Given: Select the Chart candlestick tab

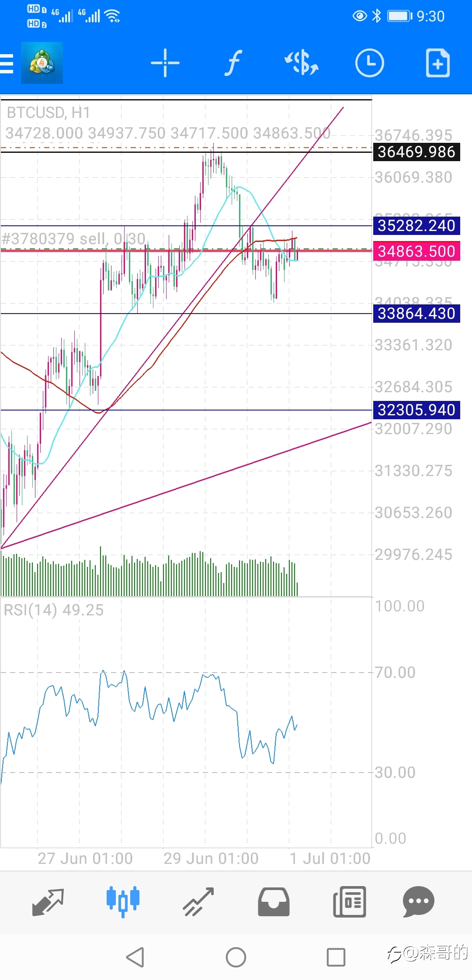Looking at the screenshot, I should 123,902.
